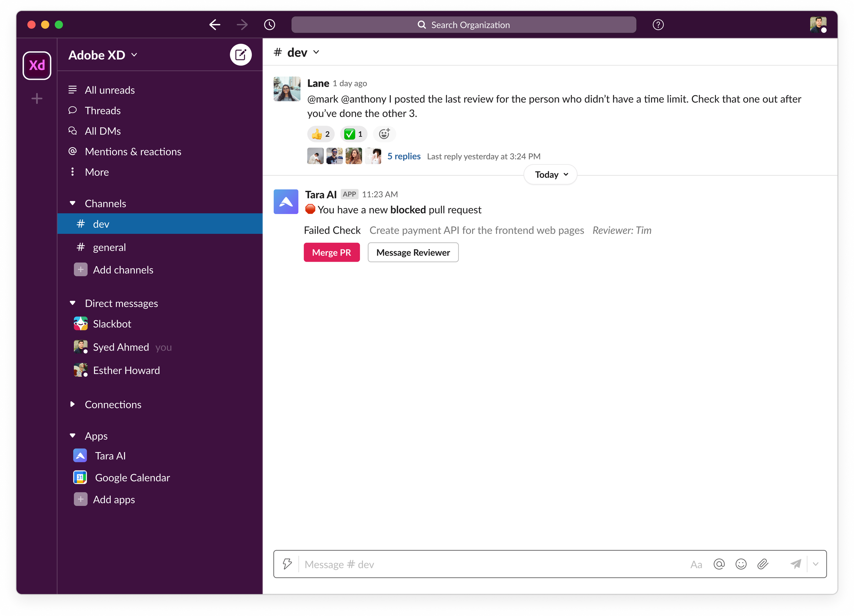Click the Tara AI app icon in sidebar
Viewport: 854px width, 616px height.
click(x=81, y=455)
